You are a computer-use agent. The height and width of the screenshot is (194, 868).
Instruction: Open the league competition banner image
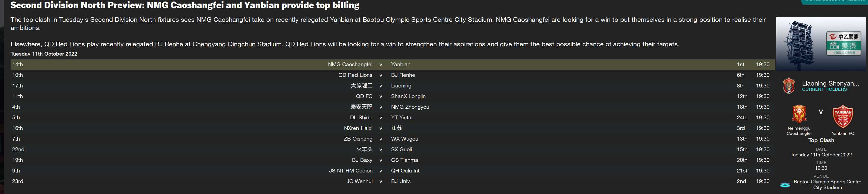coord(821,44)
